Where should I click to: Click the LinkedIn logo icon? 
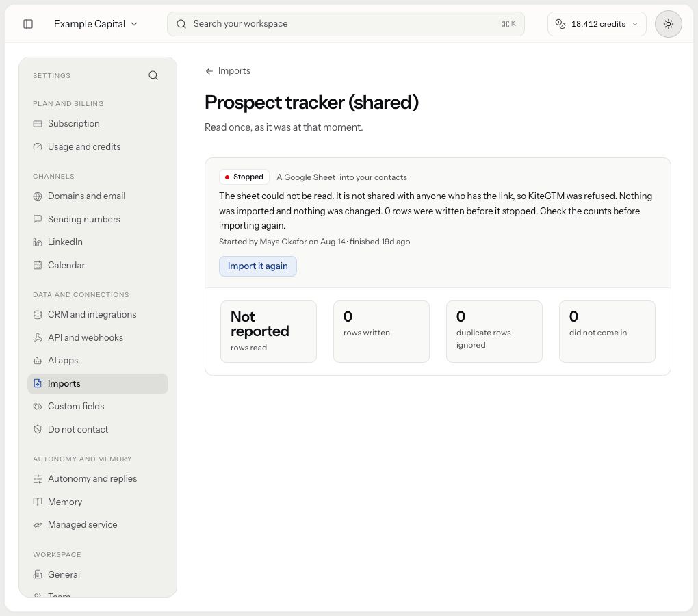click(38, 242)
